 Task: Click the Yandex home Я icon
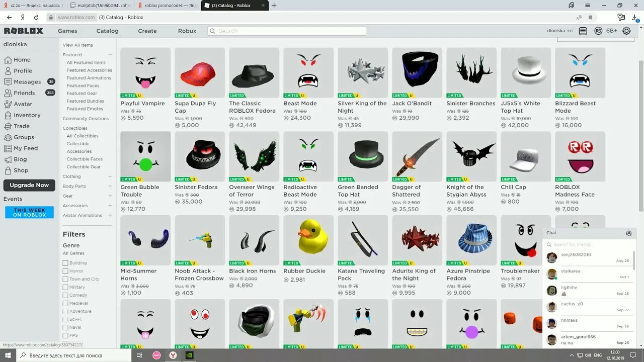pyautogui.click(x=23, y=17)
